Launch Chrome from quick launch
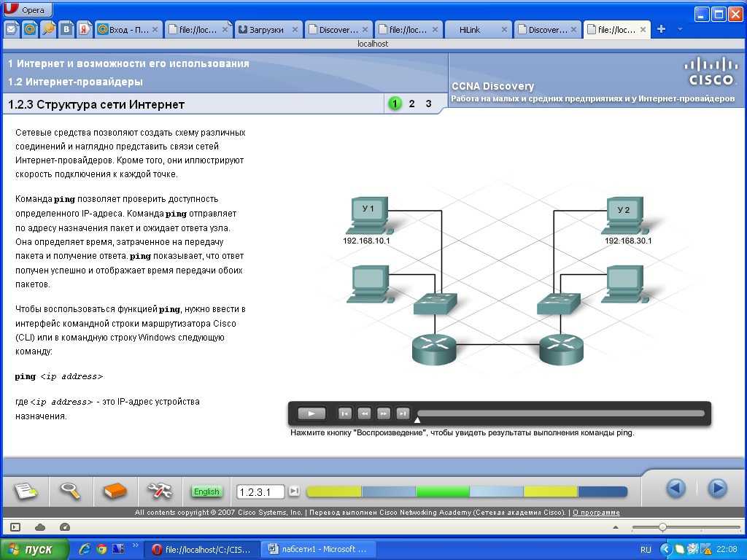 tap(101, 549)
